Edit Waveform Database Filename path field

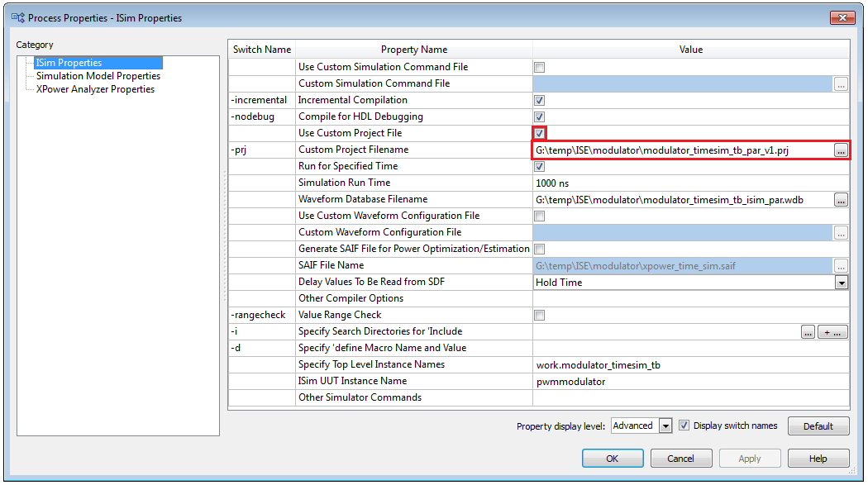point(683,200)
